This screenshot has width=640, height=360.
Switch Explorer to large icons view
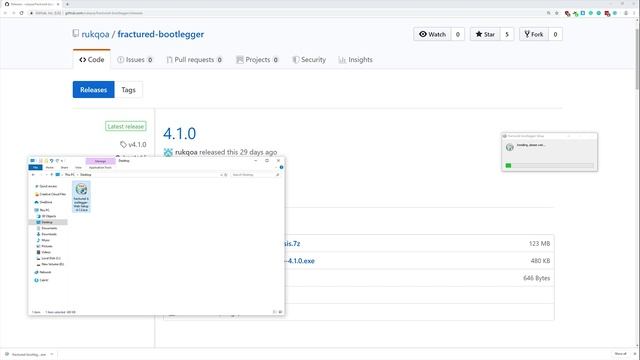click(280, 312)
